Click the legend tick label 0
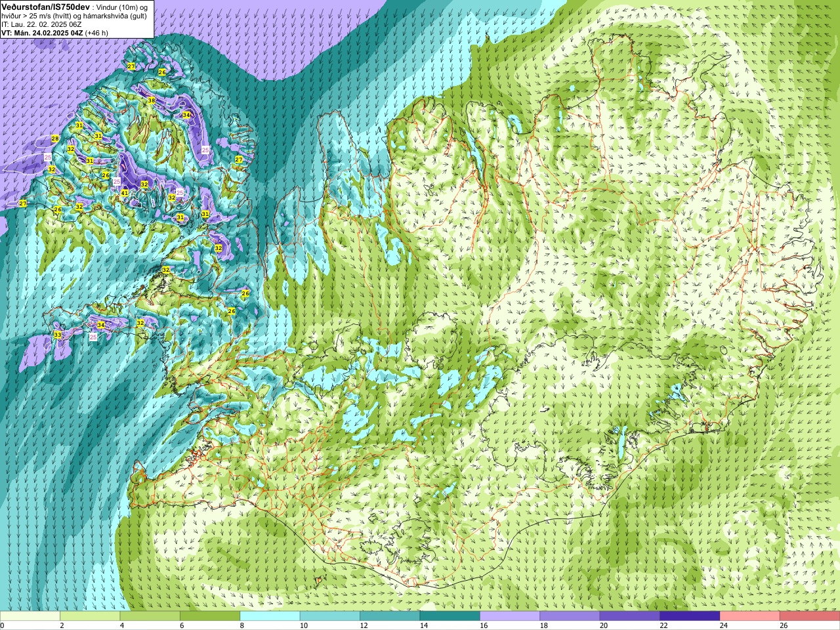This screenshot has height=630, width=840. [x=2, y=625]
